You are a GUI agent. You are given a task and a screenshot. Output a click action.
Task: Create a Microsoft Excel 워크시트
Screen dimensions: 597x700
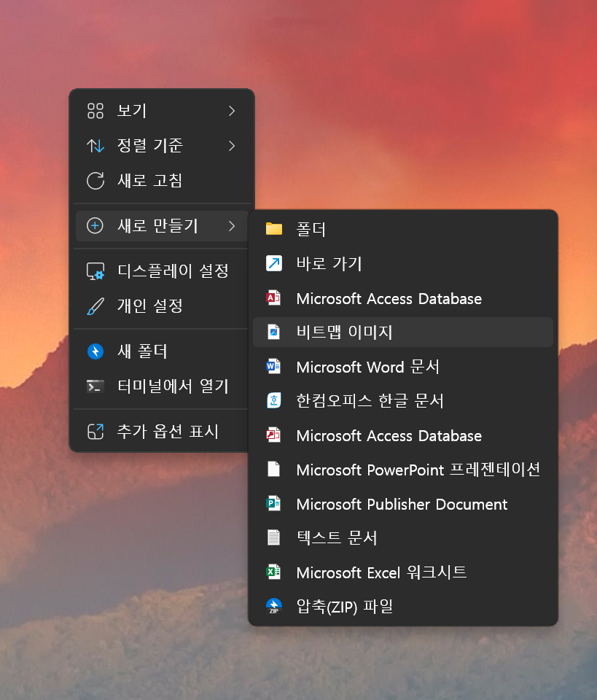tap(403, 572)
